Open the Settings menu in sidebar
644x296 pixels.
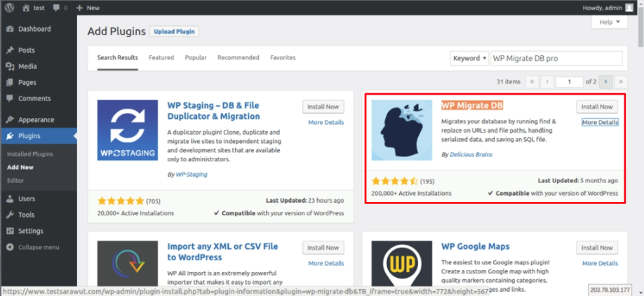coord(30,231)
